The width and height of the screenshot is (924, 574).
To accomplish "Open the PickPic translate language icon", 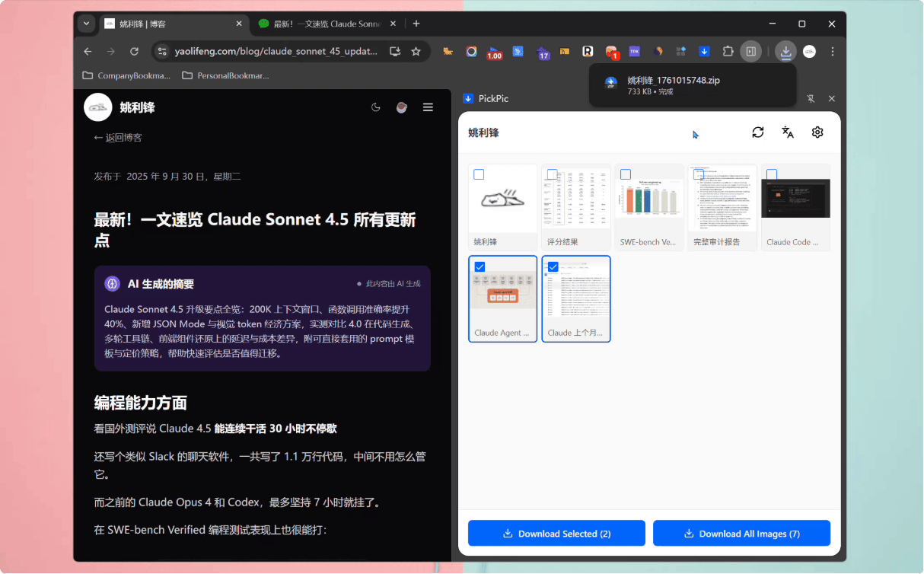I will (x=788, y=132).
